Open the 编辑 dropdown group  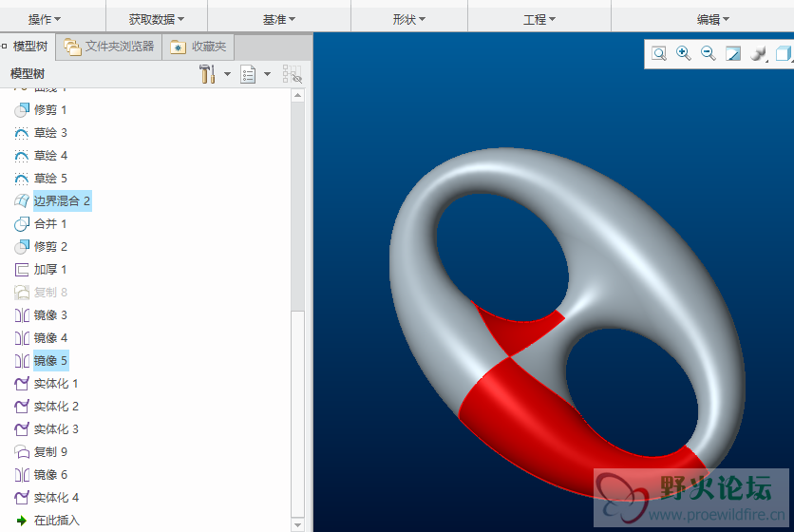tap(713, 19)
